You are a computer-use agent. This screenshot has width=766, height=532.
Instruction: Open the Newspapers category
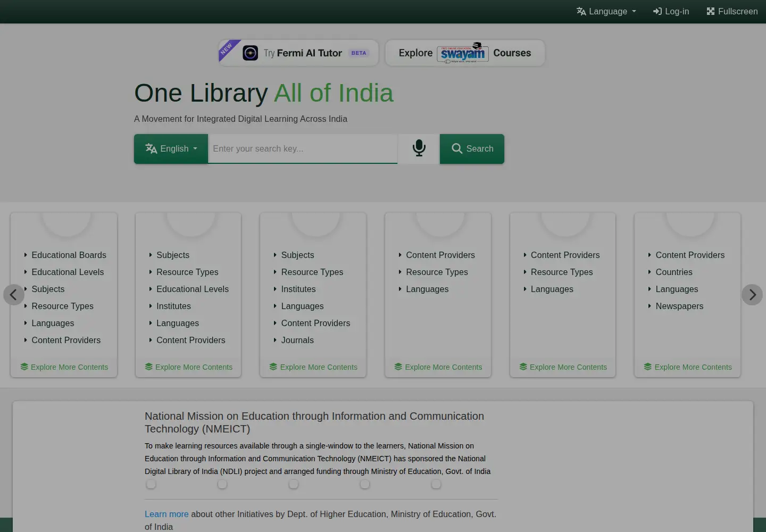[679, 306]
